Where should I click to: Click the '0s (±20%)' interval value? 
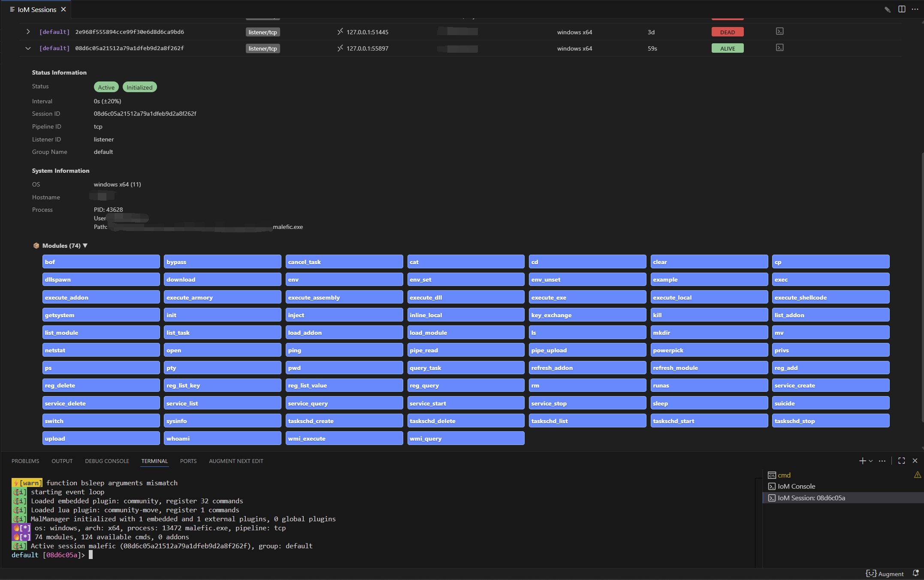click(x=107, y=101)
